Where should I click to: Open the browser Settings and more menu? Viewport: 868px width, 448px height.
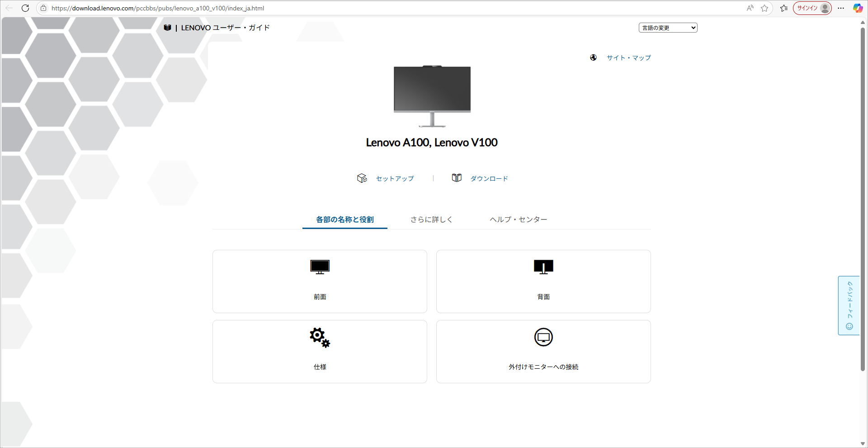click(841, 8)
